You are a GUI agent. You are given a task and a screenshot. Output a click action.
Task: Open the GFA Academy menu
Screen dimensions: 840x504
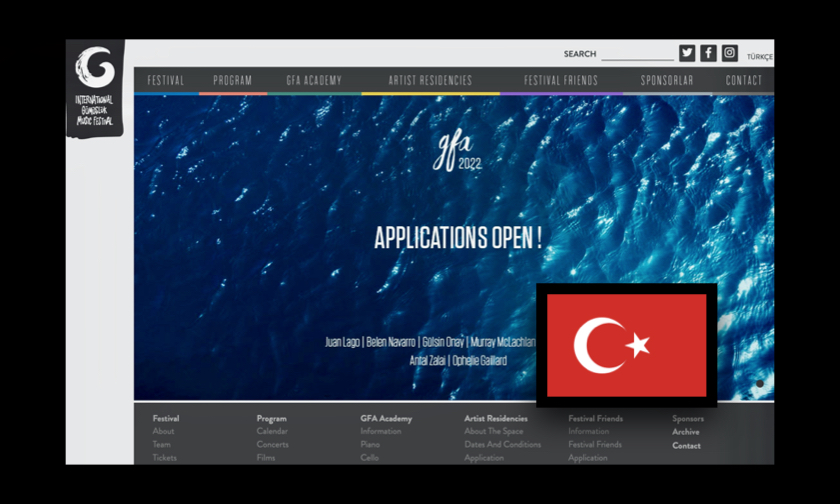point(314,81)
